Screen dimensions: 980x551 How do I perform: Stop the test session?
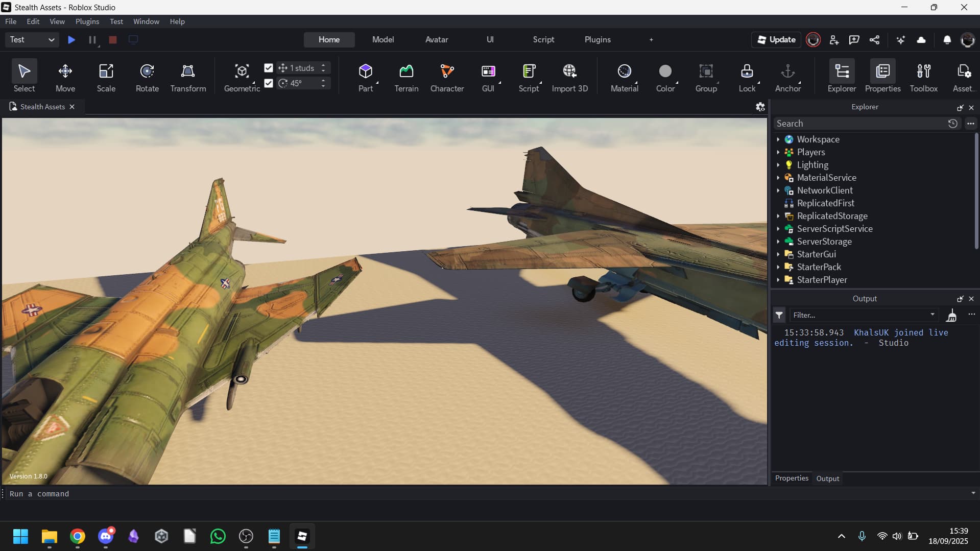tap(113, 40)
